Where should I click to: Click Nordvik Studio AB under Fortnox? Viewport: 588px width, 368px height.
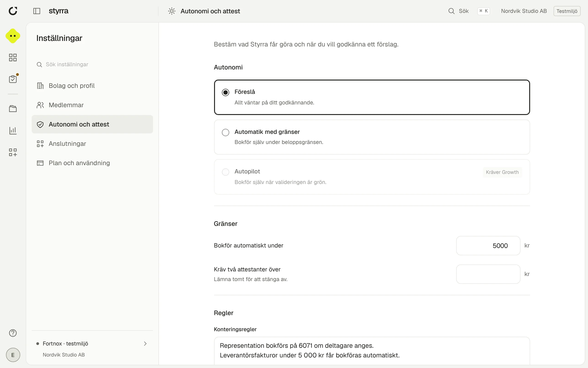pyautogui.click(x=64, y=355)
